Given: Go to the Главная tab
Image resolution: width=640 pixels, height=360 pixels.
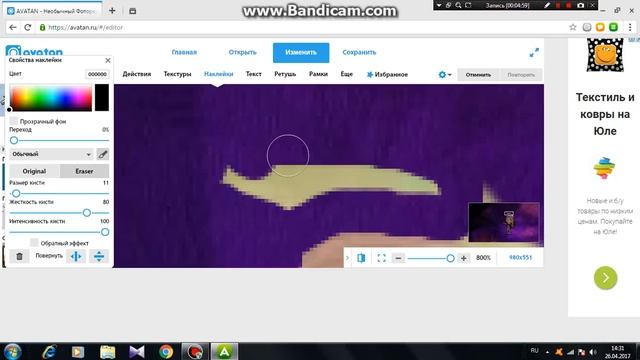Looking at the screenshot, I should (x=184, y=52).
